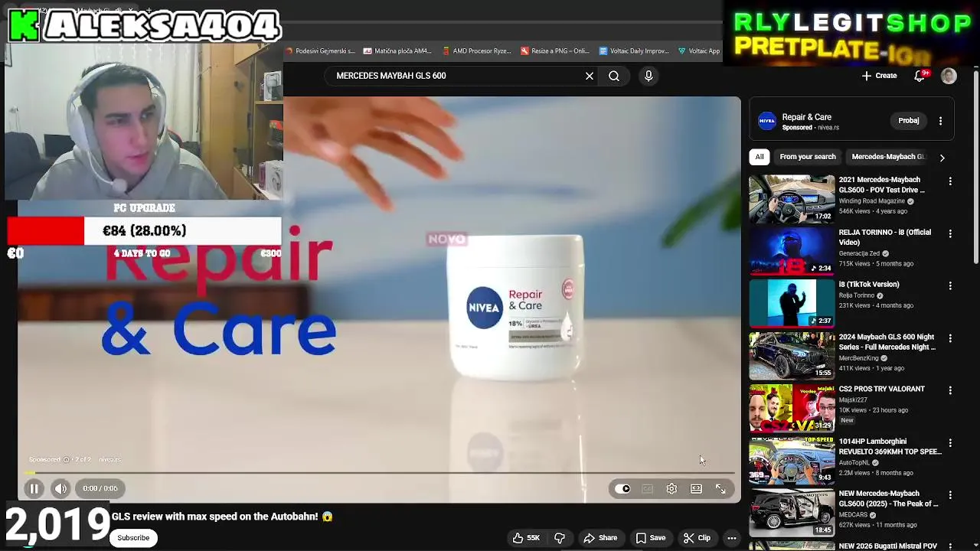980x551 pixels.
Task: Open more actions three-dot menu below video
Action: click(732, 538)
